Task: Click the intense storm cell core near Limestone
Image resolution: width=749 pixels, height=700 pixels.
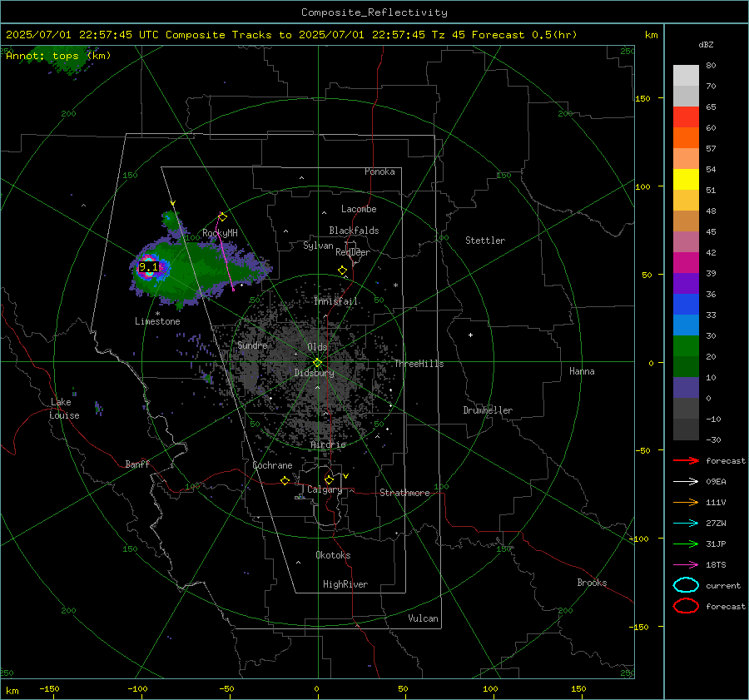Action: pyautogui.click(x=149, y=266)
